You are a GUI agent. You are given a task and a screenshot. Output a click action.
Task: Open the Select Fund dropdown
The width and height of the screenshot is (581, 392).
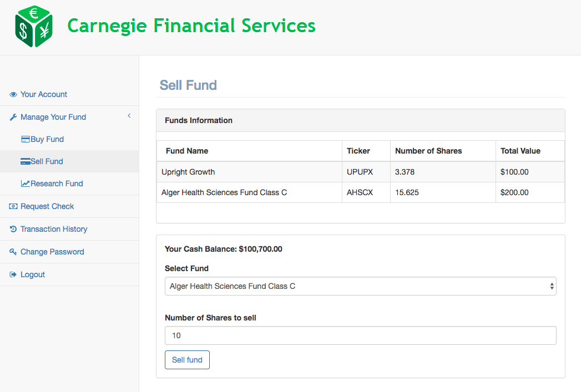coord(361,286)
